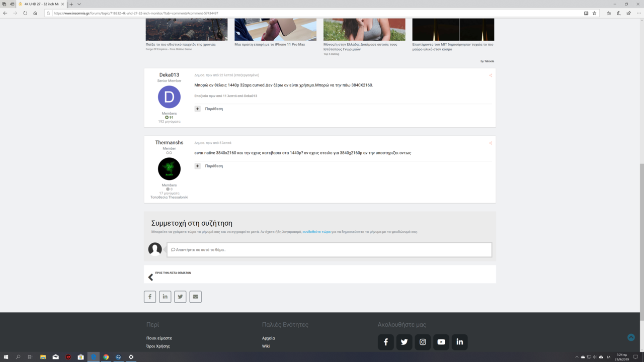Open the 'Όροι Χρήσης' footer link

coord(158,346)
